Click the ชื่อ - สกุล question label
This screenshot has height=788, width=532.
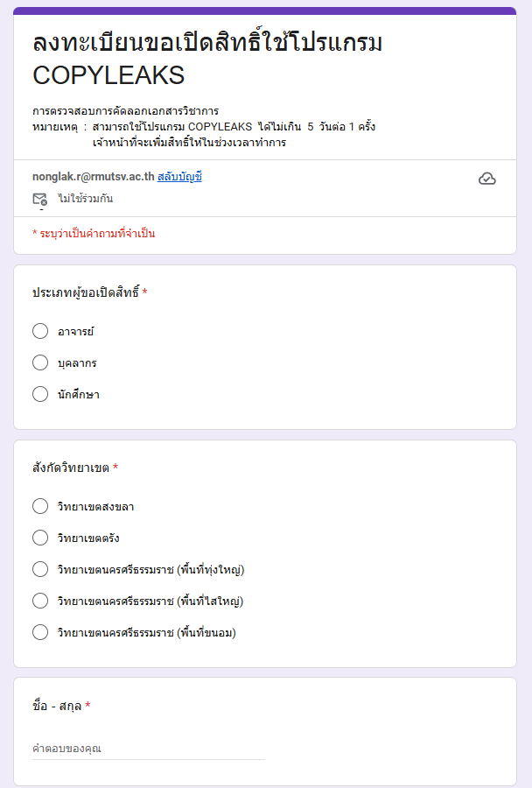point(58,706)
